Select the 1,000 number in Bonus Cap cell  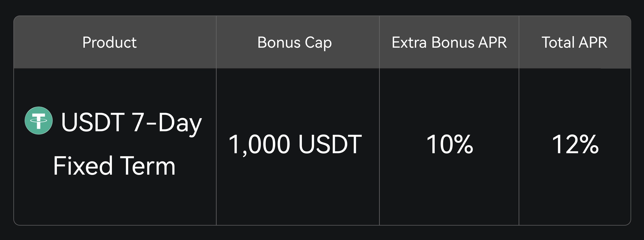259,145
